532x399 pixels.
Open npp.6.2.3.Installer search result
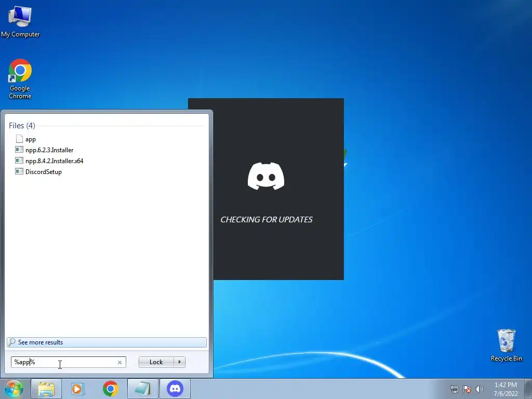49,150
